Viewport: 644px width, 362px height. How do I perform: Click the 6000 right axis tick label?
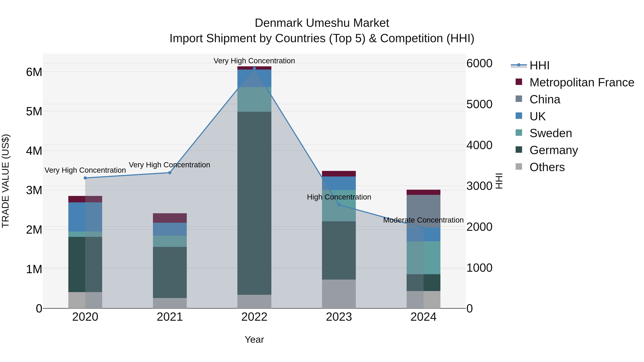479,63
